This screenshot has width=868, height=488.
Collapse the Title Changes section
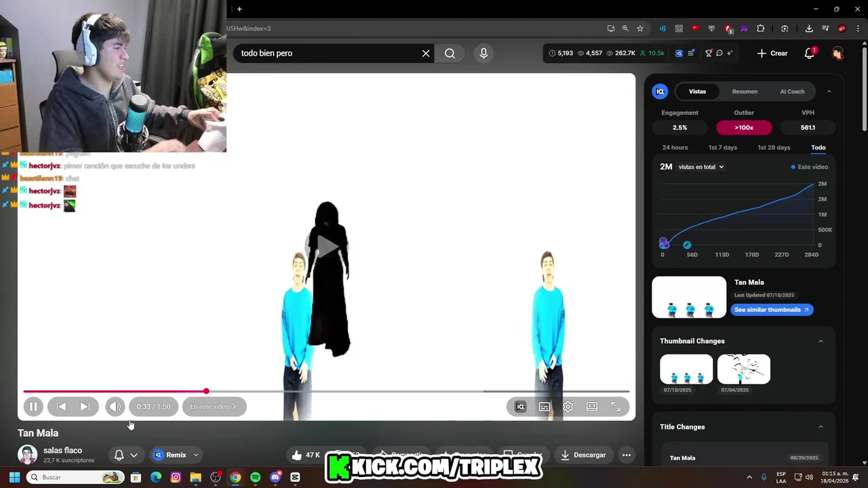(x=821, y=427)
